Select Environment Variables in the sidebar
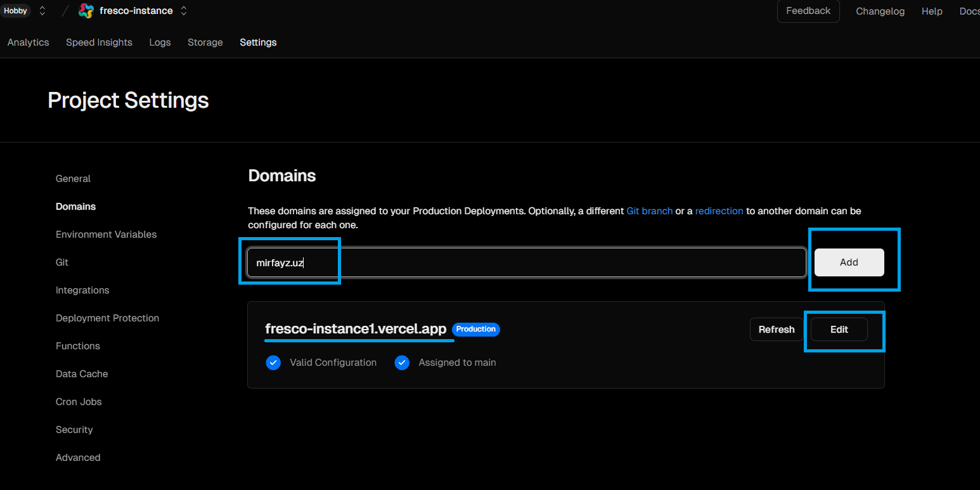This screenshot has height=490, width=980. (106, 235)
